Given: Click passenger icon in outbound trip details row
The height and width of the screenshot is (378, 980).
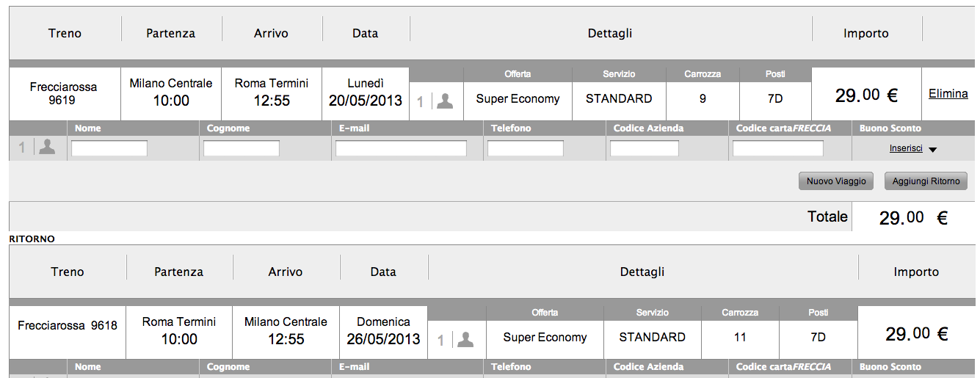Looking at the screenshot, I should [445, 101].
